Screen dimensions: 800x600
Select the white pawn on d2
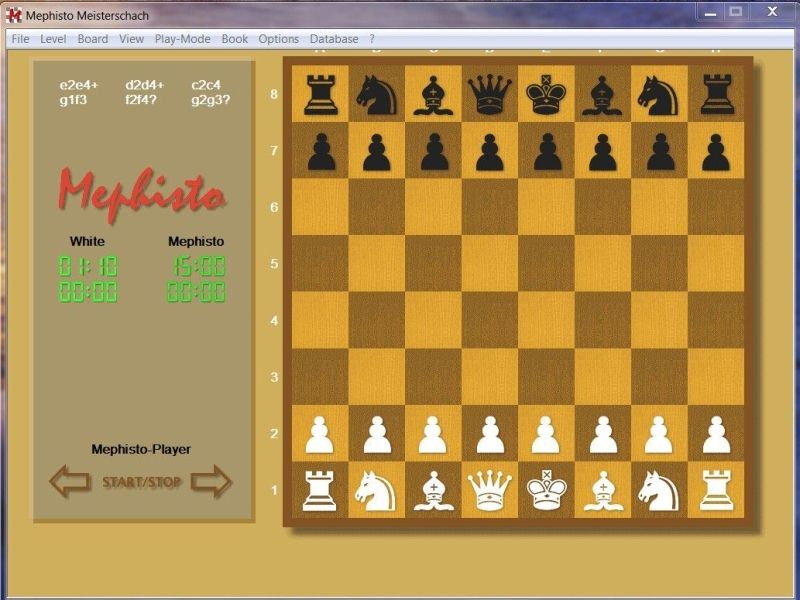(x=490, y=435)
